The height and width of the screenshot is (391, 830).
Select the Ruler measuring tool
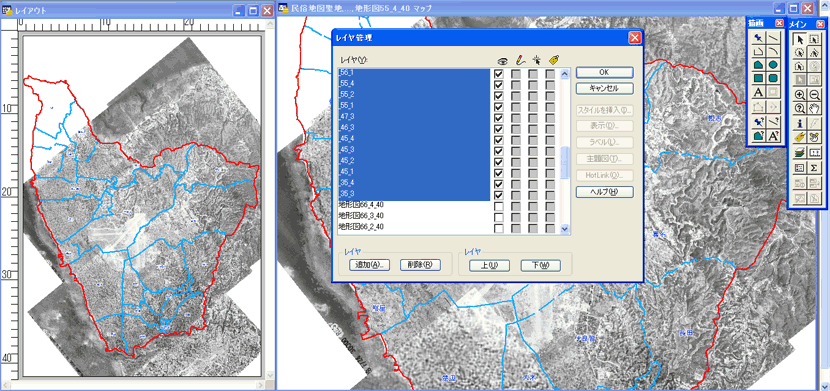coord(814,152)
